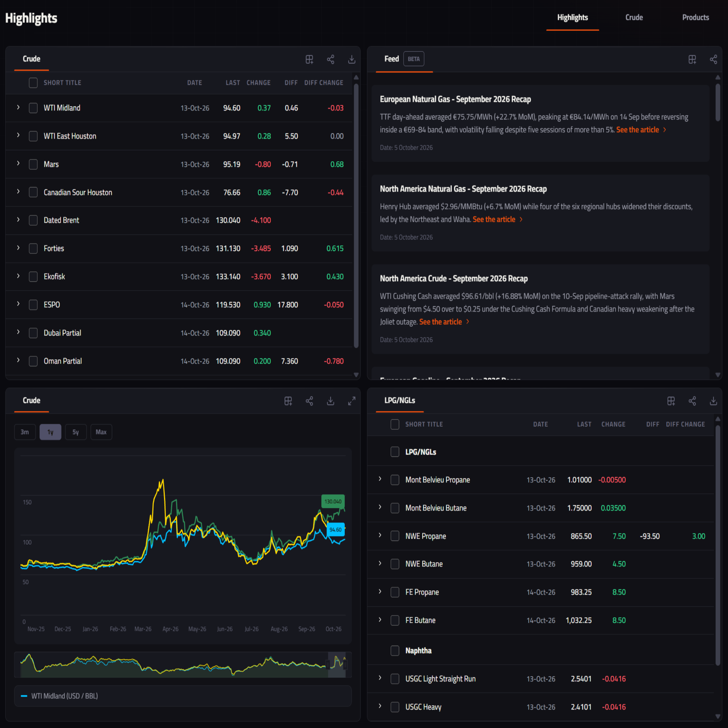Image resolution: width=728 pixels, height=728 pixels.
Task: Expand the USGC Light Straight Run row
Action: 380,678
